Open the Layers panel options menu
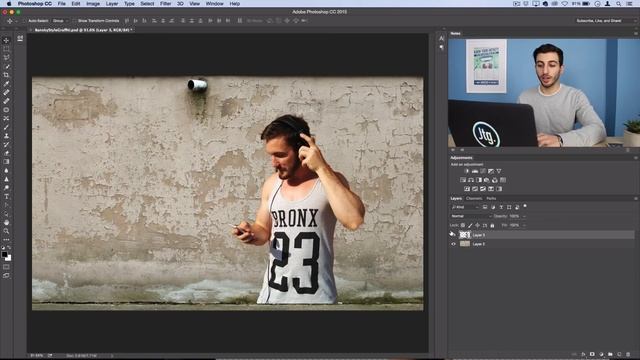This screenshot has height=360, width=640. (x=636, y=198)
